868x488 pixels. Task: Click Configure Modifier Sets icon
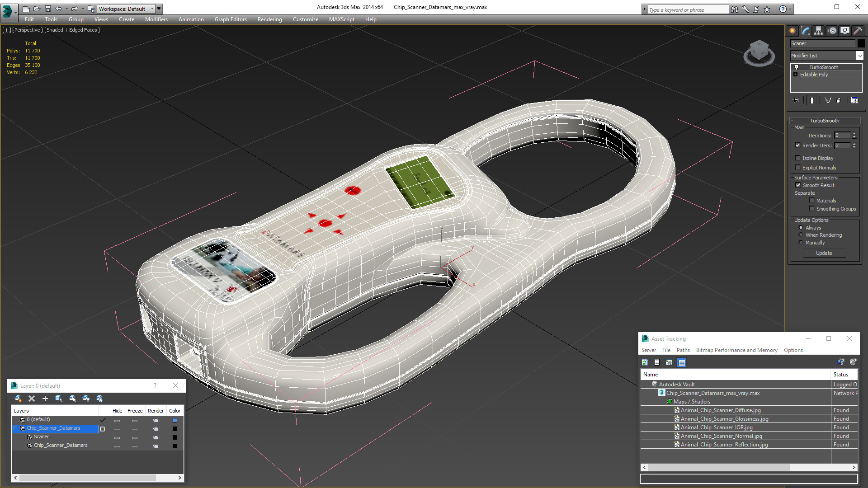pos(854,100)
